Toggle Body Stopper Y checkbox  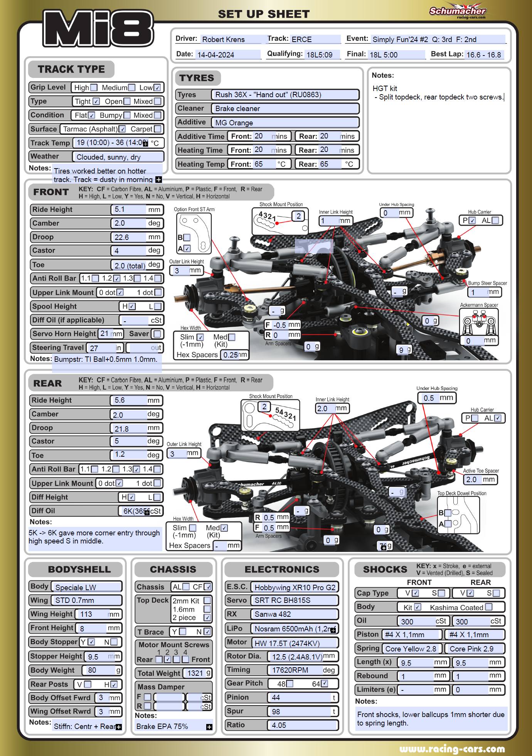click(x=91, y=642)
